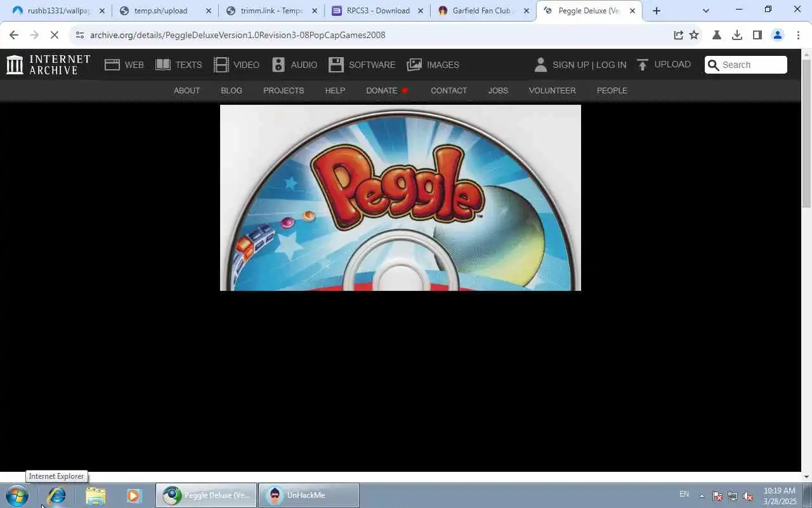This screenshot has width=812, height=508.
Task: Bookmark this page with the star icon
Action: 694,35
